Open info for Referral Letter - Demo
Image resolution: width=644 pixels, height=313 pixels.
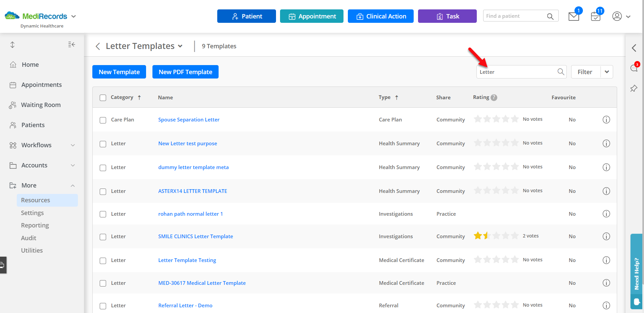606,305
